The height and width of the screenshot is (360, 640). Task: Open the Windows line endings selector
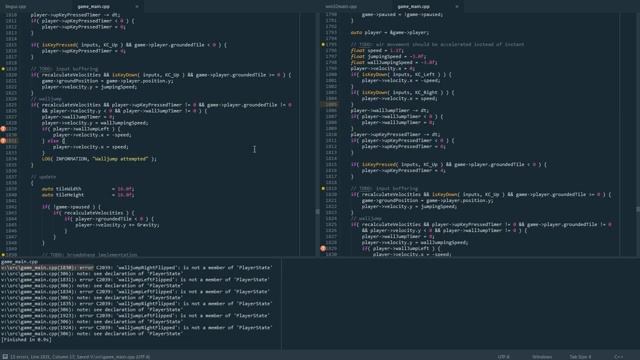(542, 356)
